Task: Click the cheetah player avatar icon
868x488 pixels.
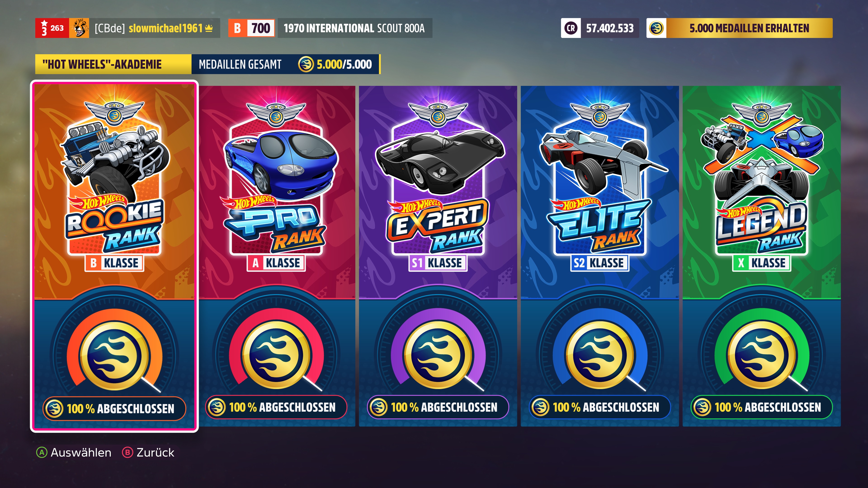Action: click(x=79, y=28)
